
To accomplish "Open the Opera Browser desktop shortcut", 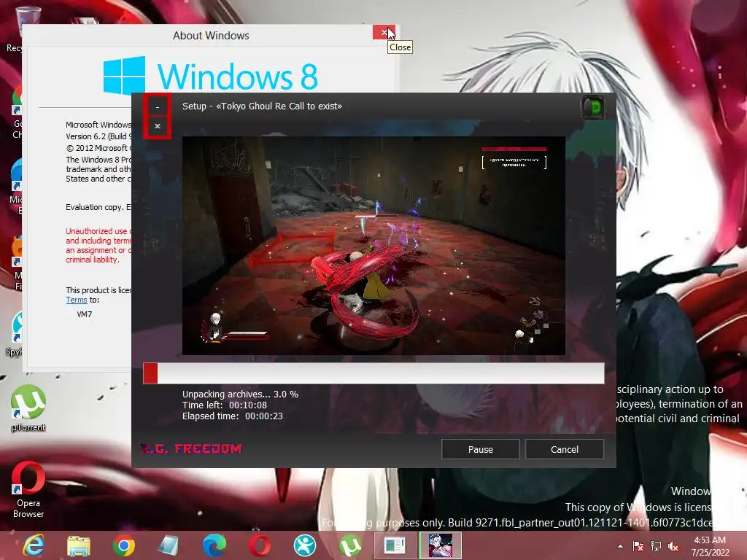I will click(x=28, y=489).
